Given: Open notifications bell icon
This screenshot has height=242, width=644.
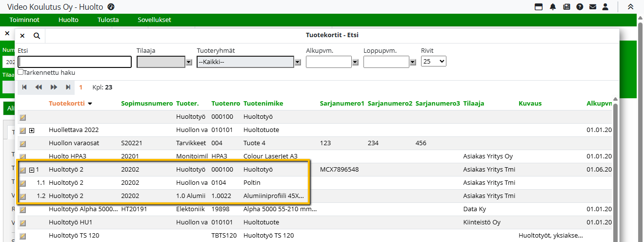Looking at the screenshot, I should (553, 7).
